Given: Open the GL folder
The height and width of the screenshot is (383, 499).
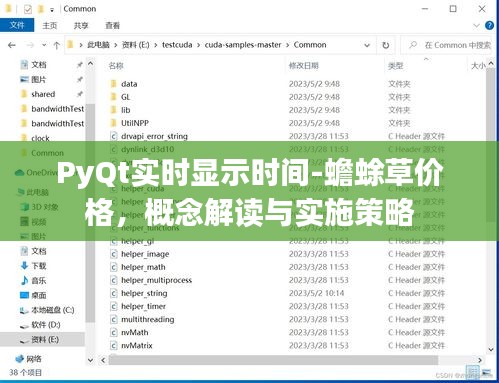Looking at the screenshot, I should (x=125, y=97).
